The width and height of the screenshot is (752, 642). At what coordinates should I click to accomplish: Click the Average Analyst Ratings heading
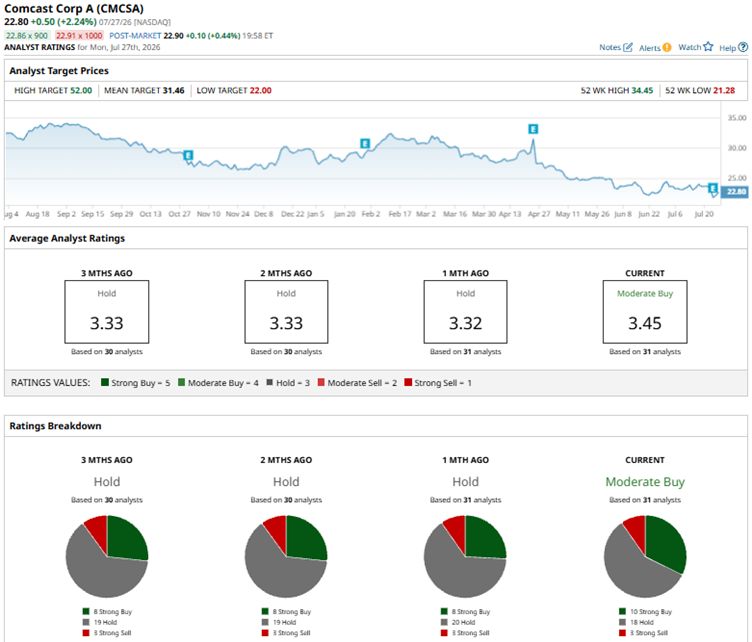[67, 238]
